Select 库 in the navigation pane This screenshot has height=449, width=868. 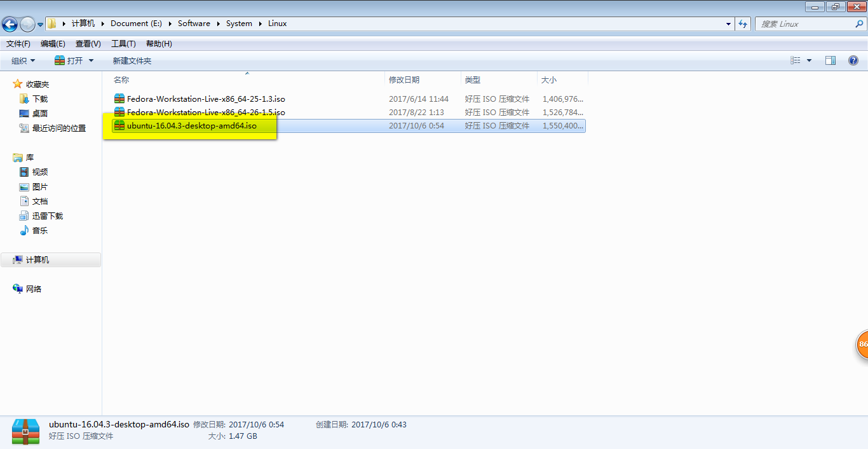30,157
